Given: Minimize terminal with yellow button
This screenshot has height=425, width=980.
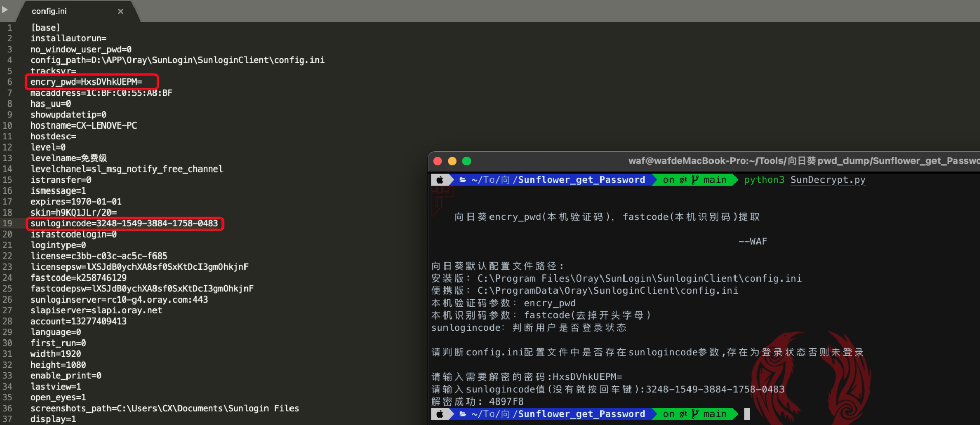Looking at the screenshot, I should [452, 161].
